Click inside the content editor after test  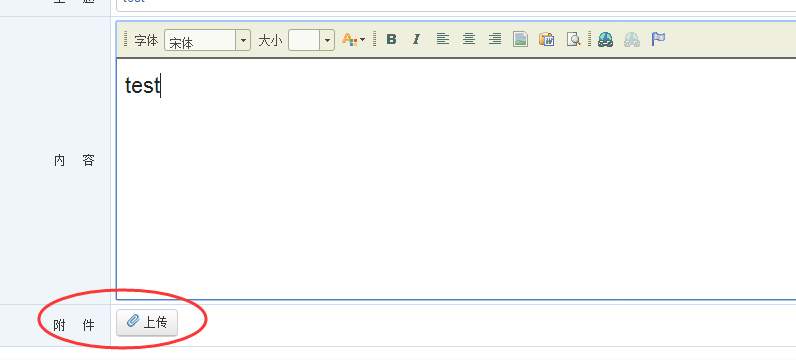click(457, 179)
